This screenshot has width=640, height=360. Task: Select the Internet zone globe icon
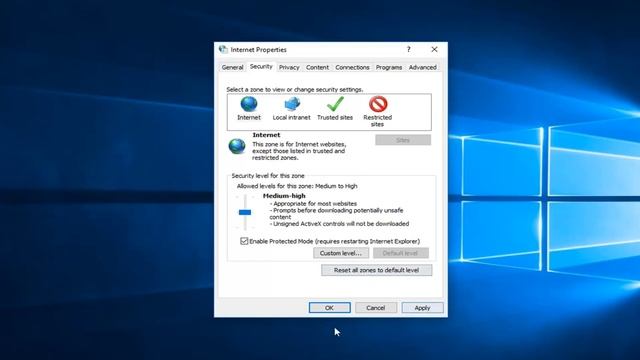point(249,104)
